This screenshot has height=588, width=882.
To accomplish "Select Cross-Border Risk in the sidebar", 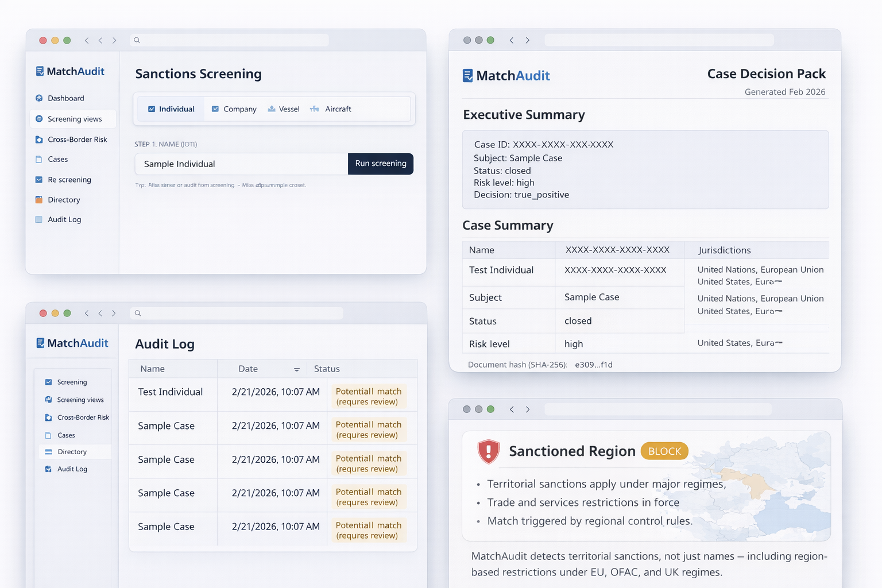I will pyautogui.click(x=75, y=139).
